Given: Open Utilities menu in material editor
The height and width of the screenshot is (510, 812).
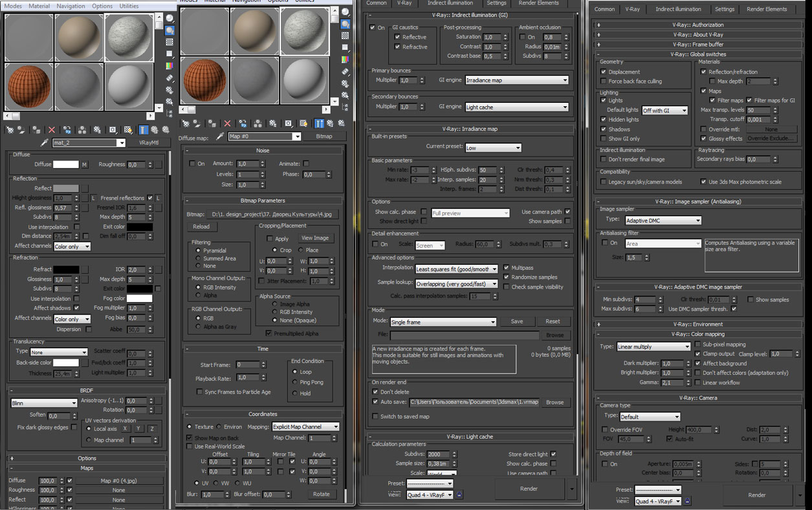Looking at the screenshot, I should (129, 6).
